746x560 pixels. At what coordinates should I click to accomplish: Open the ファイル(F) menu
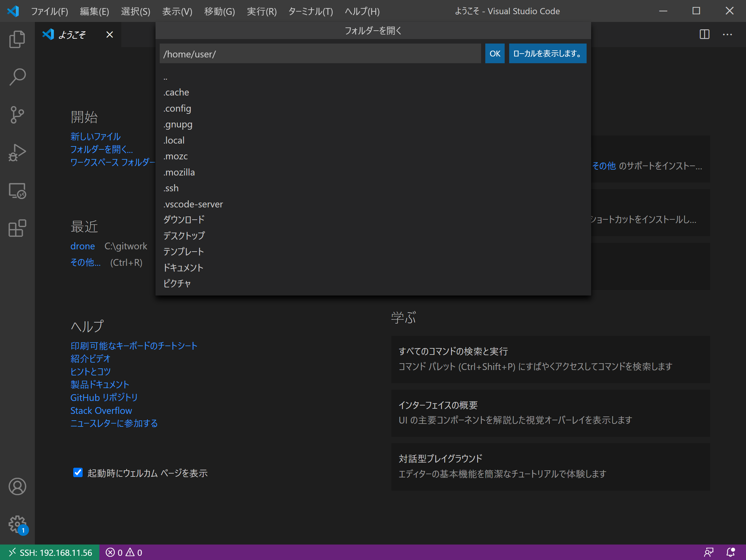click(x=50, y=12)
